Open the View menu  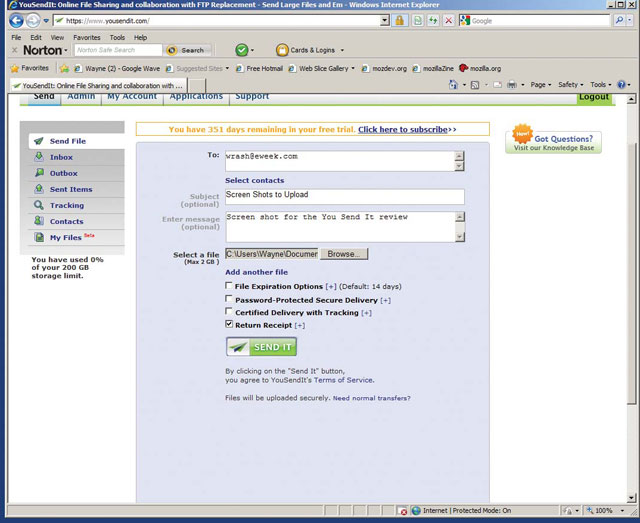(57, 38)
